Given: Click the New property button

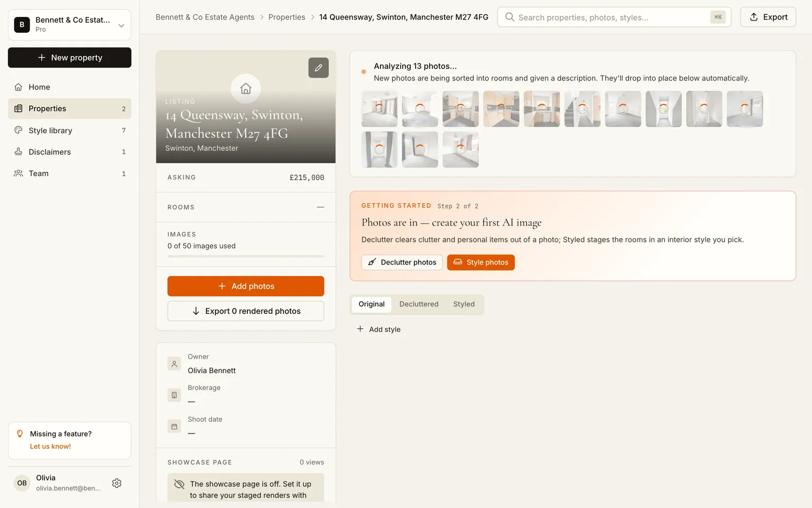Looking at the screenshot, I should [69, 58].
